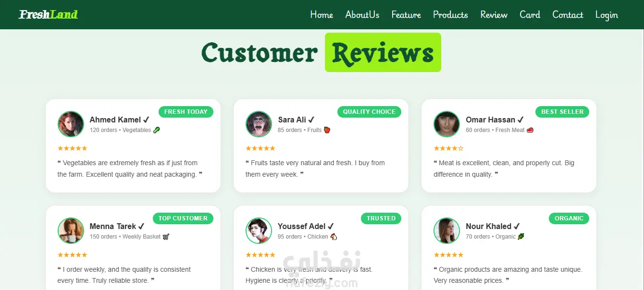Click the shopping cart icon beside Weekly Basket
Screen dimensions: 644x290
tap(166, 237)
